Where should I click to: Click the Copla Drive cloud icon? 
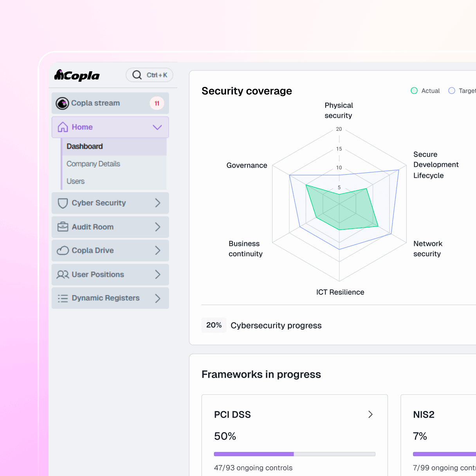pos(63,251)
